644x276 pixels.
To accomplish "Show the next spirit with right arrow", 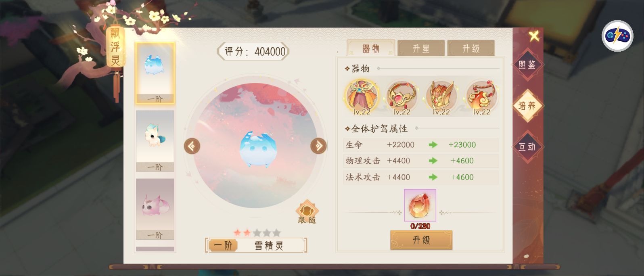I will 318,146.
